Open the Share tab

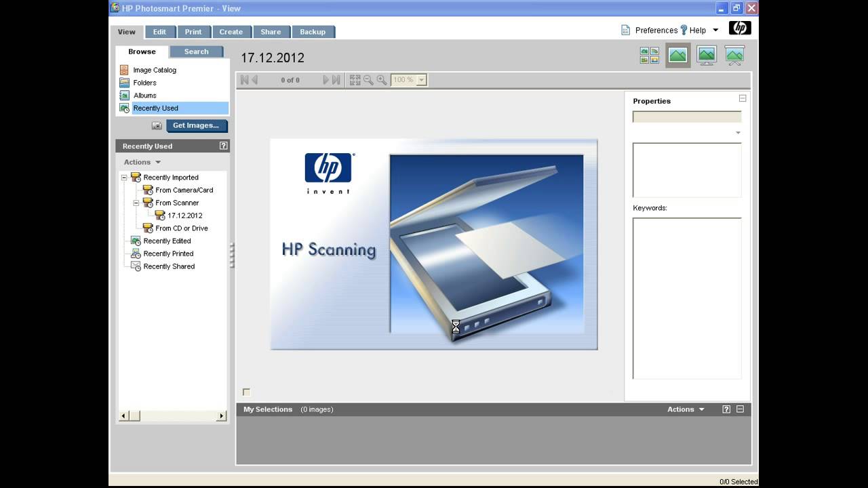point(271,32)
